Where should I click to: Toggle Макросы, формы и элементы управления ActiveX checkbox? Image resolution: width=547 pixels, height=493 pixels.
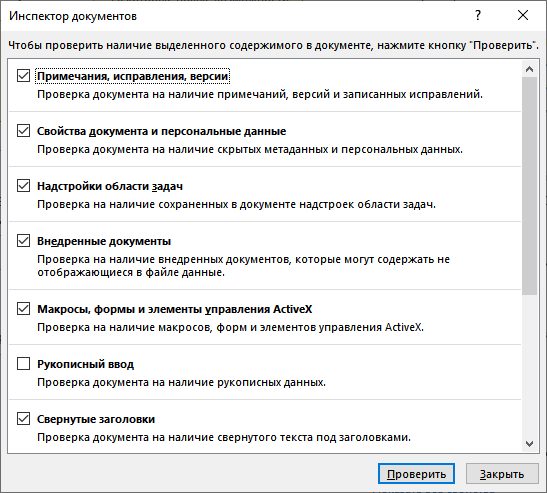[23, 309]
